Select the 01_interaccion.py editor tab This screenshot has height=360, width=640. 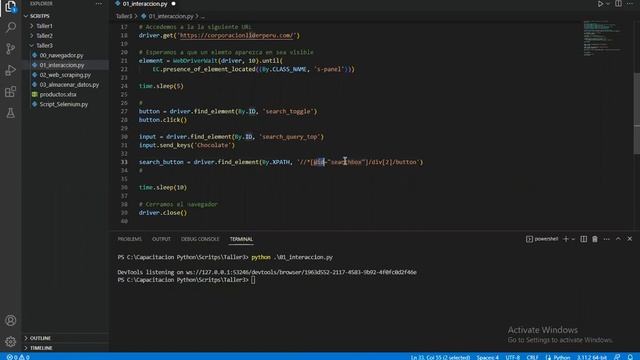145,4
